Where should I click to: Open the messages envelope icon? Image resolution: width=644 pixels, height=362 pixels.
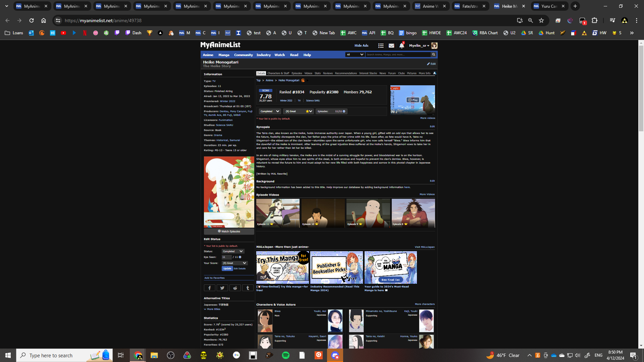tap(391, 46)
